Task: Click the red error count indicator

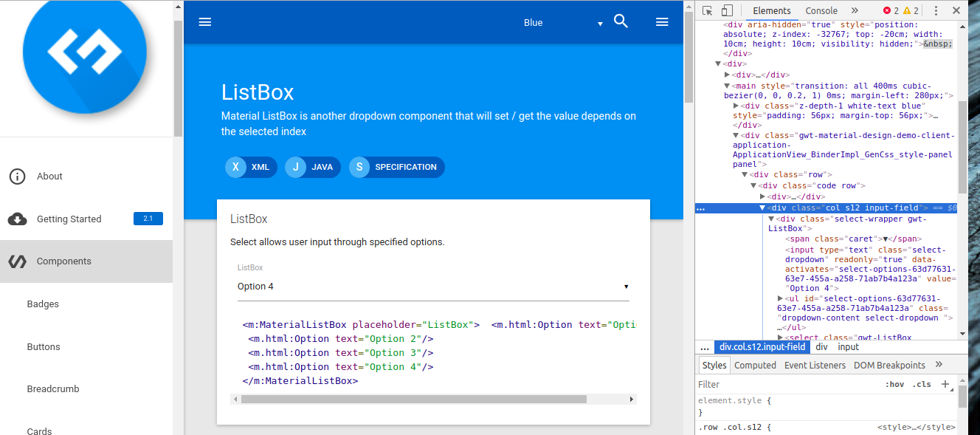Action: click(891, 10)
